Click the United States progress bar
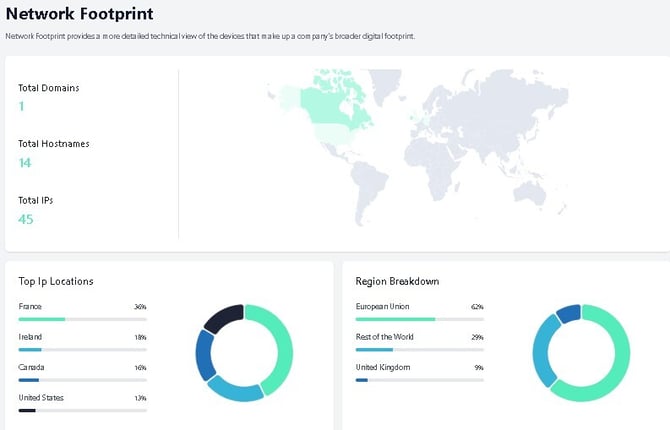 point(82,411)
